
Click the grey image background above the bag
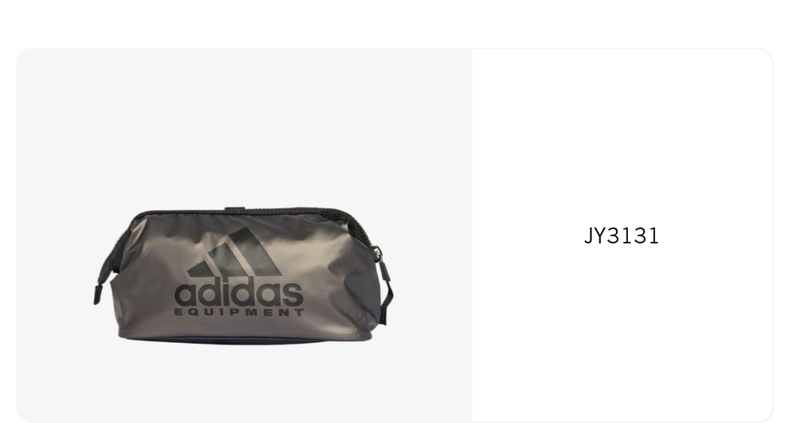pos(244,126)
